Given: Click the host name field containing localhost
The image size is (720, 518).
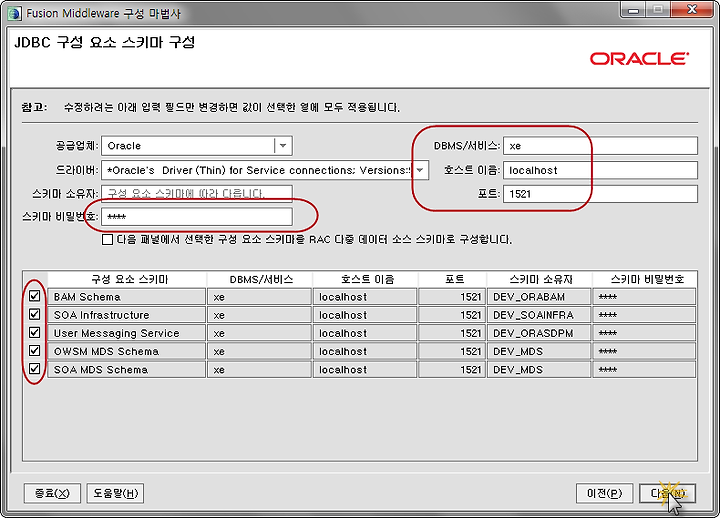Looking at the screenshot, I should 600,170.
